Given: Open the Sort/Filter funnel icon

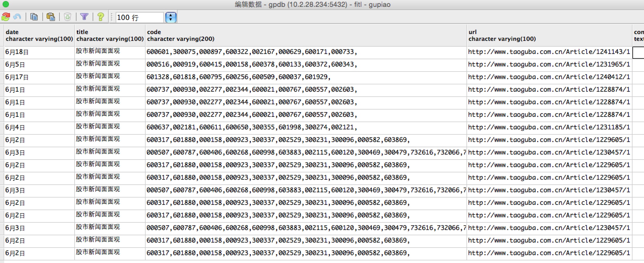Looking at the screenshot, I should [x=84, y=17].
